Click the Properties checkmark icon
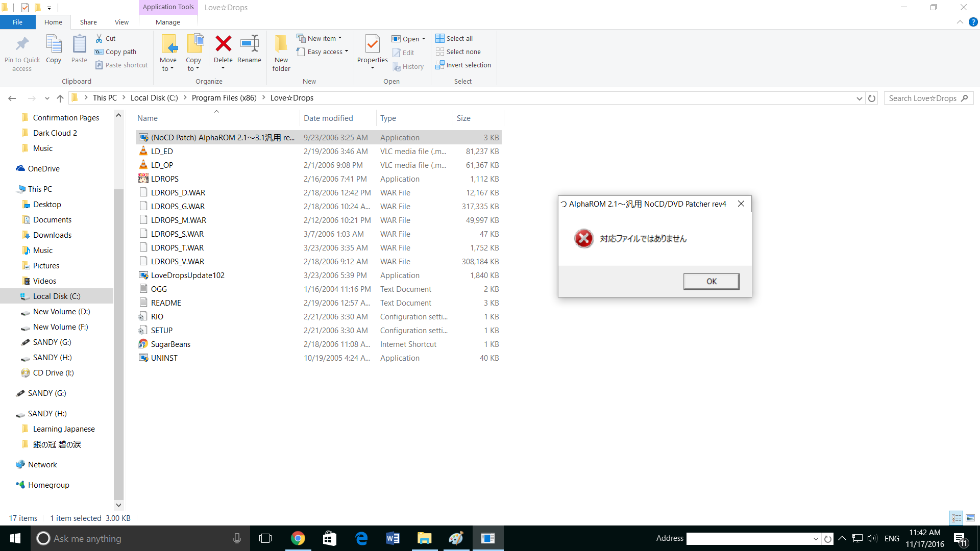The width and height of the screenshot is (980, 551). pos(373,44)
